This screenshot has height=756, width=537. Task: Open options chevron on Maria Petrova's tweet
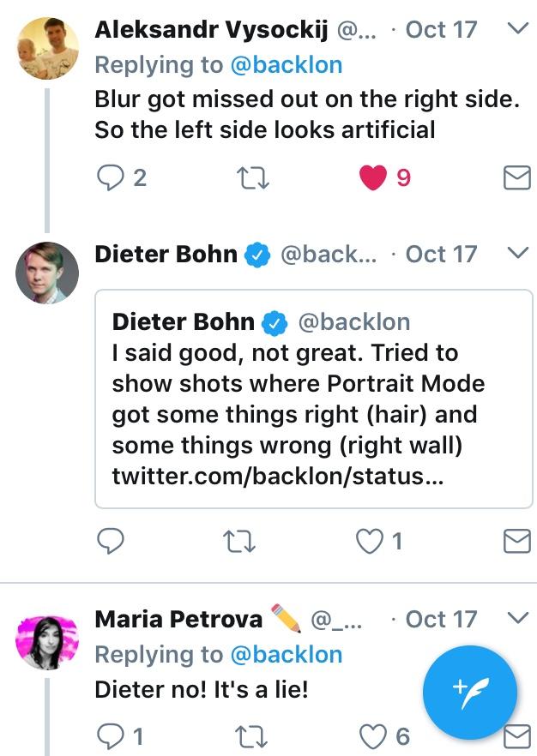[x=517, y=618]
